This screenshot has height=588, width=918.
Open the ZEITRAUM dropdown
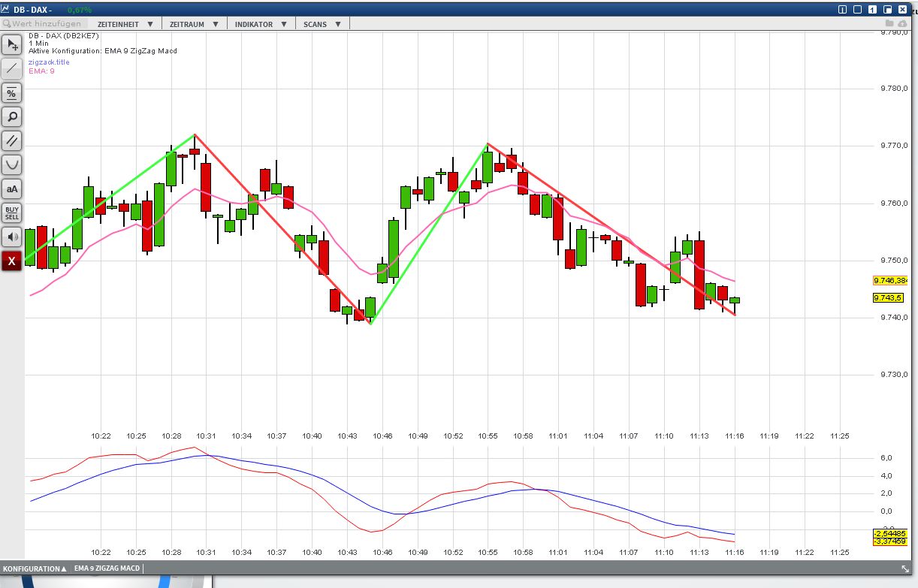[193, 24]
